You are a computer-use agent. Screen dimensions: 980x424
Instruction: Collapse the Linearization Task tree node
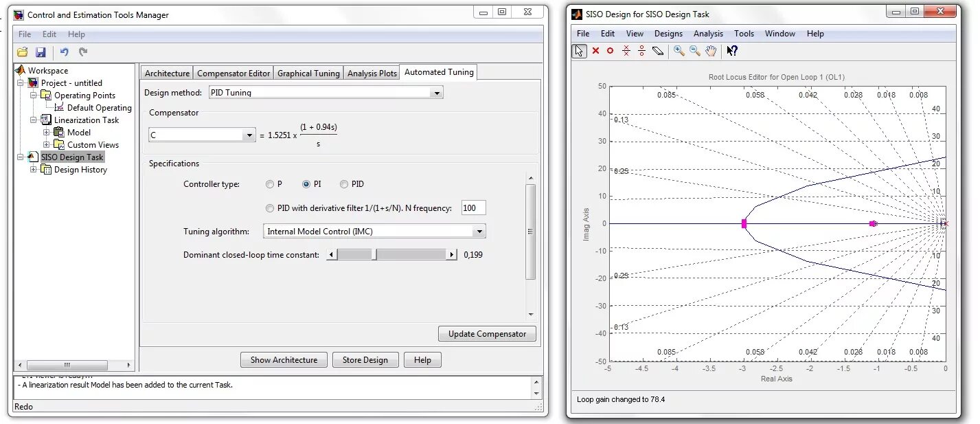[34, 120]
